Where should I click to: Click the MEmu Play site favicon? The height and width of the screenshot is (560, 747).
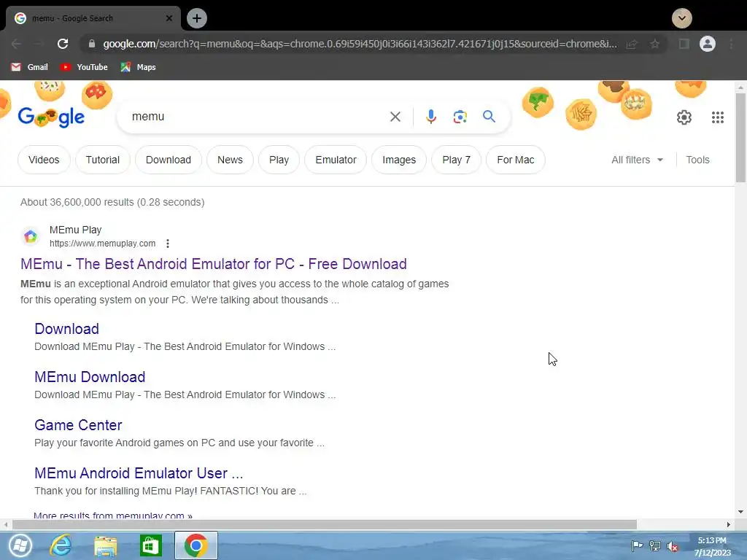pos(31,236)
